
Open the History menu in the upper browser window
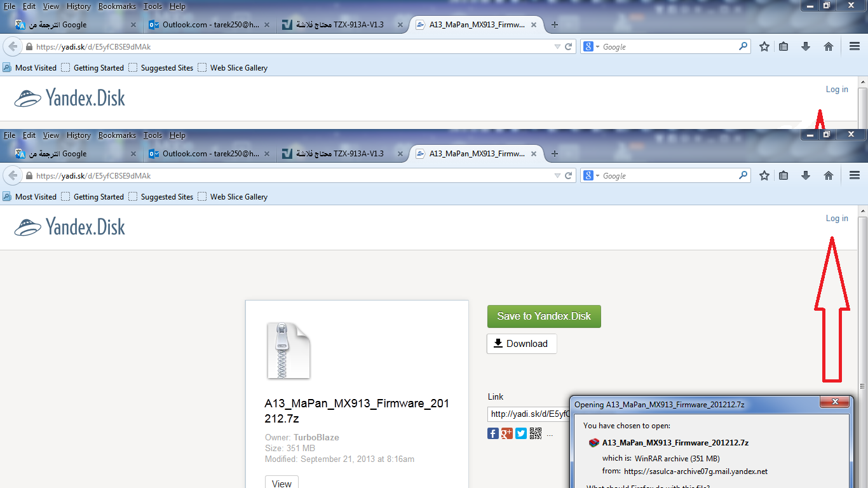click(78, 6)
